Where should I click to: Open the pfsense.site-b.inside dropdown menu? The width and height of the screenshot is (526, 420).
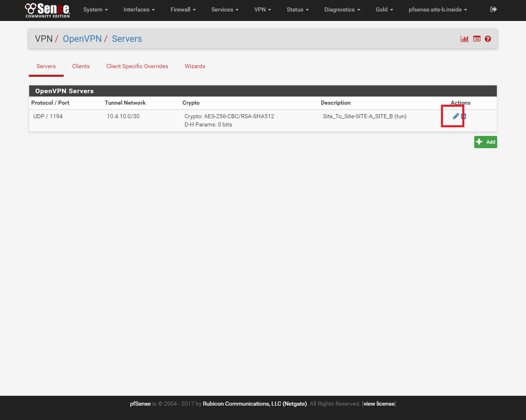coord(438,9)
